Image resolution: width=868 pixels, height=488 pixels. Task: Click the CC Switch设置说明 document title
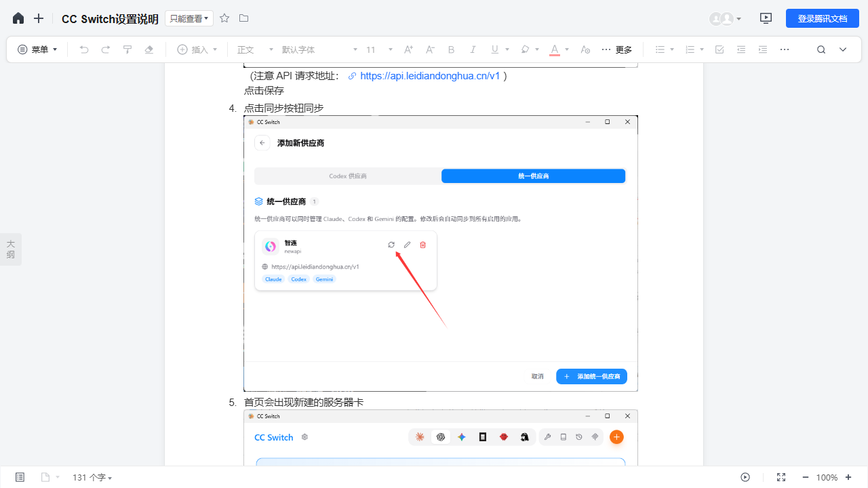(110, 18)
